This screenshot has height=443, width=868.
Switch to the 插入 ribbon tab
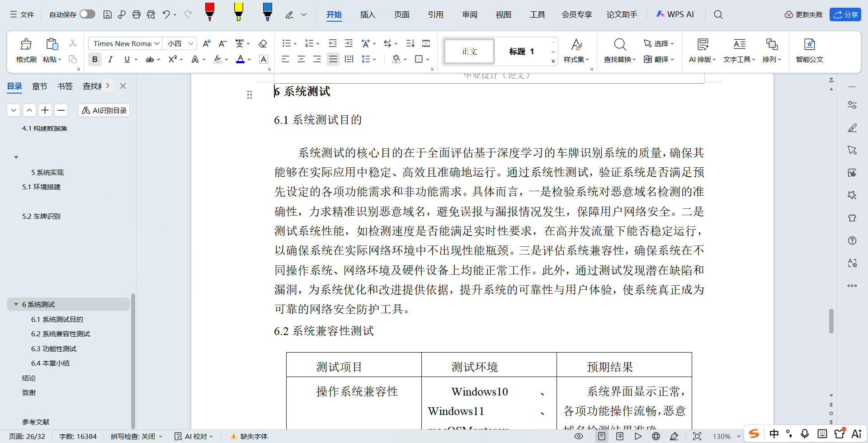[368, 14]
